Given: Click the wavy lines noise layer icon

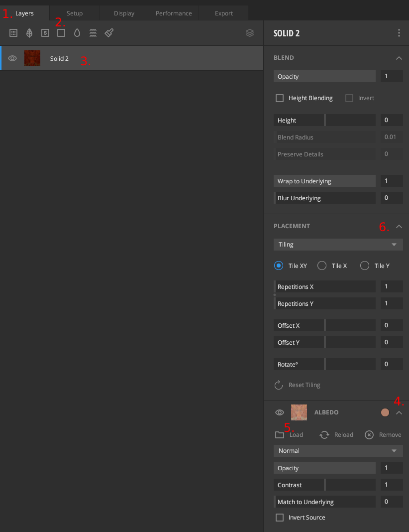Looking at the screenshot, I should (x=93, y=33).
